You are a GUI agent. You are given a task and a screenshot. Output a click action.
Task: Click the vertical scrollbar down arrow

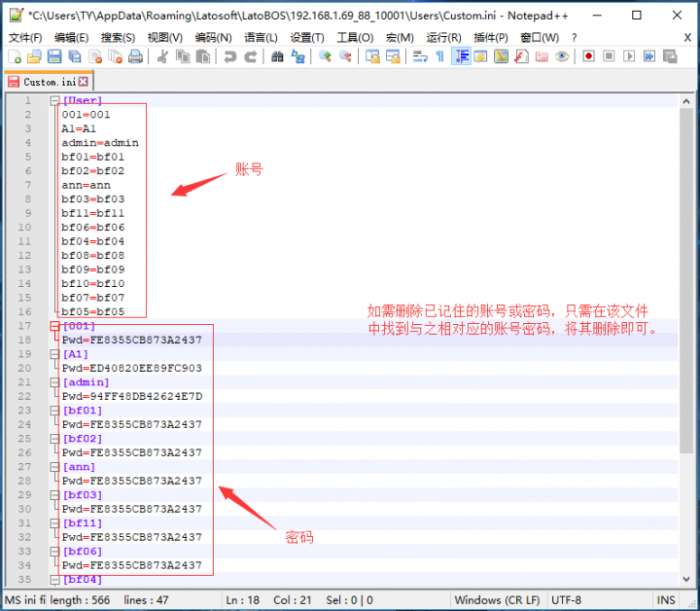pos(686,579)
